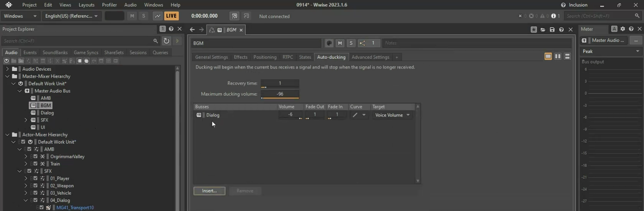Click the save disk icon in editor header

(x=552, y=30)
